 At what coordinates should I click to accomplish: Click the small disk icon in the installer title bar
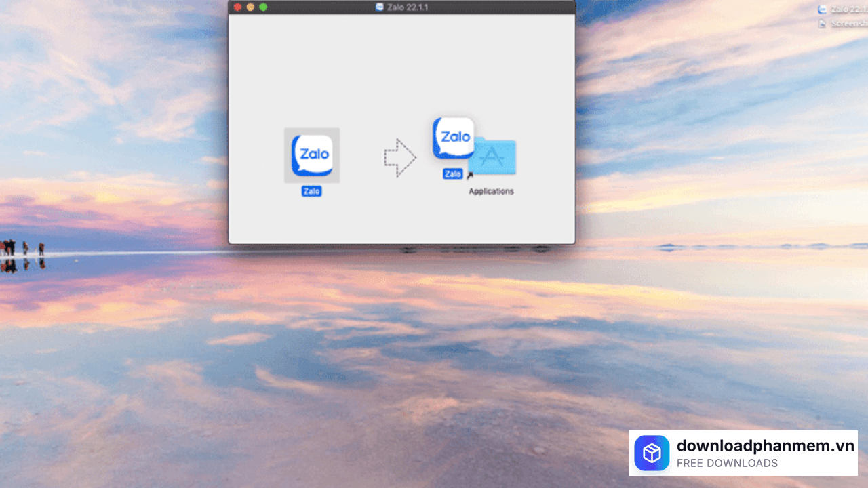(379, 7)
